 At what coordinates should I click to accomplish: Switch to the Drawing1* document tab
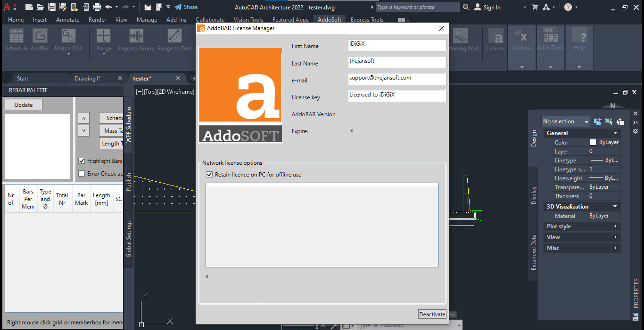point(88,79)
